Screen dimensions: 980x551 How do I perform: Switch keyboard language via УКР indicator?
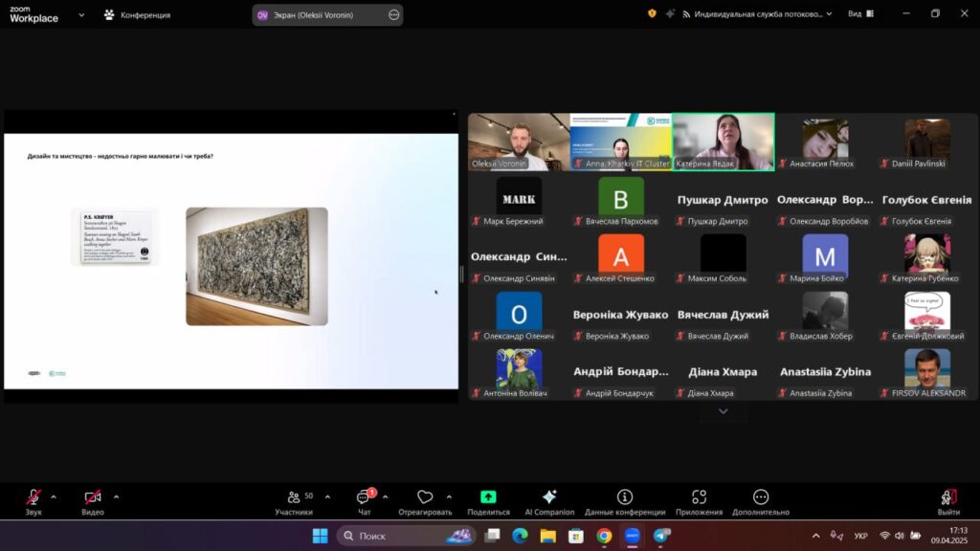click(860, 536)
